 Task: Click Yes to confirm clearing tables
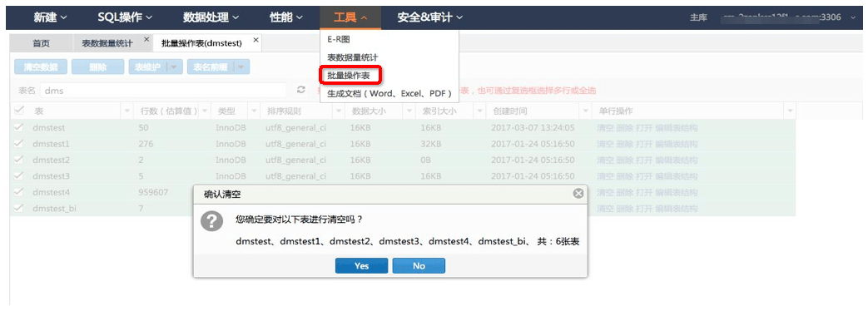coord(361,265)
